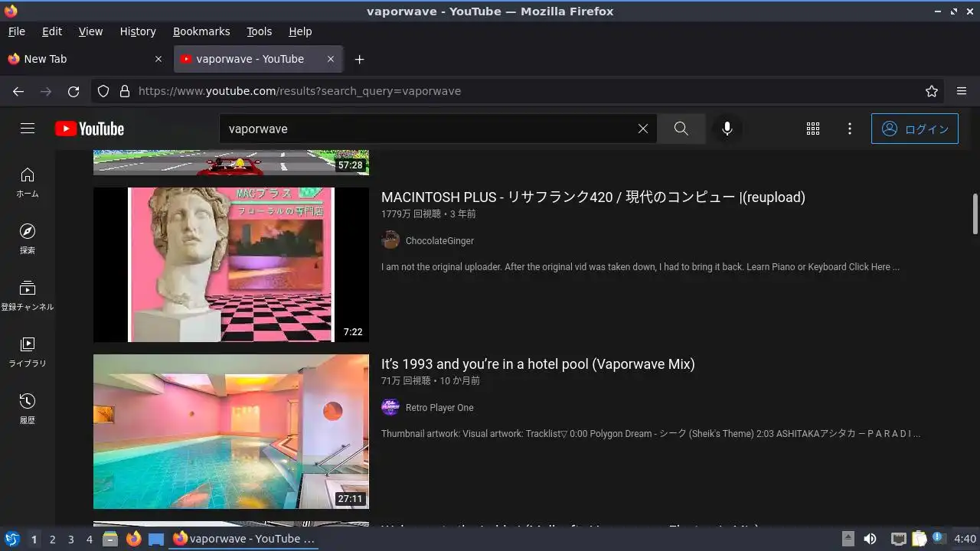Viewport: 980px width, 551px height.
Task: Open YouTube settings three-dot menu
Action: point(850,129)
